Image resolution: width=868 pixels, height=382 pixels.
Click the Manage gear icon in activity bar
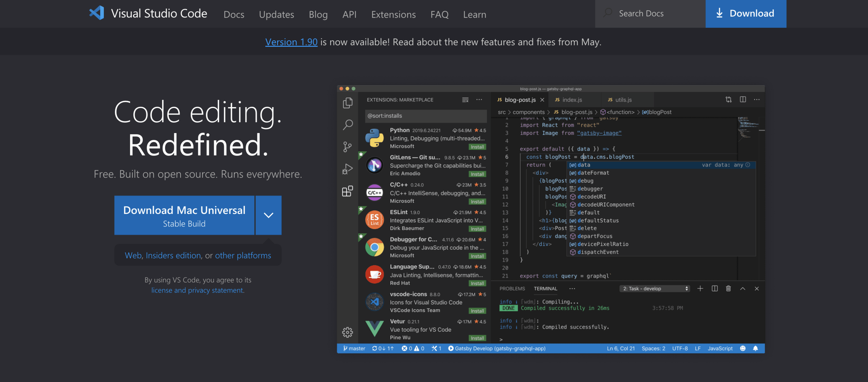pyautogui.click(x=347, y=332)
